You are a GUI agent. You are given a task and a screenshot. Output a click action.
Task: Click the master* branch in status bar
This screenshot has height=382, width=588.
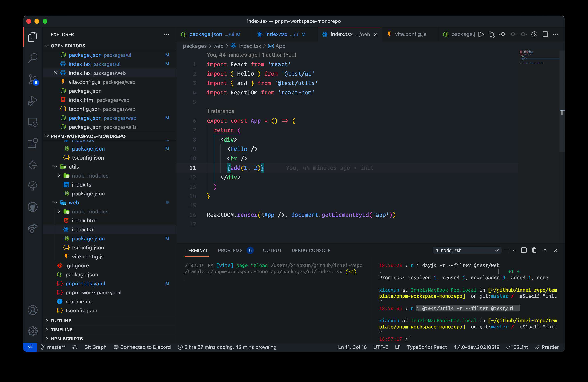53,347
